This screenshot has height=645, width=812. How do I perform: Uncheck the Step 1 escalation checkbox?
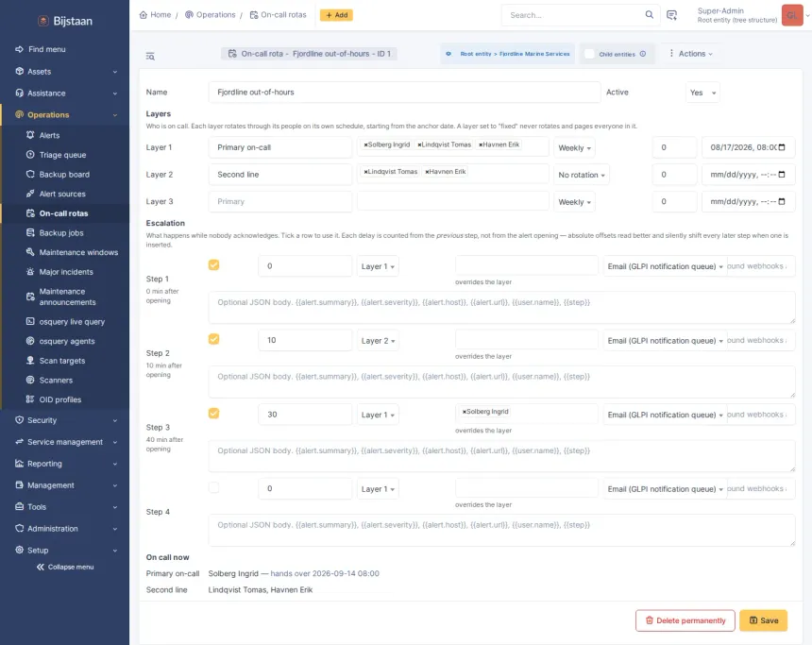point(214,265)
